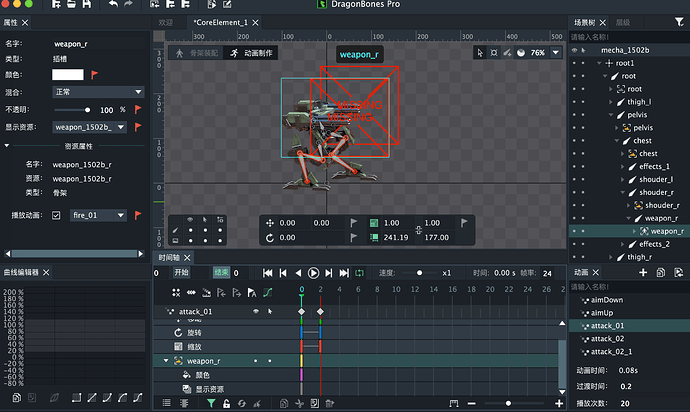Select the arrow pointer tool in canvas toolbar
The width and height of the screenshot is (690, 412).
click(x=480, y=53)
